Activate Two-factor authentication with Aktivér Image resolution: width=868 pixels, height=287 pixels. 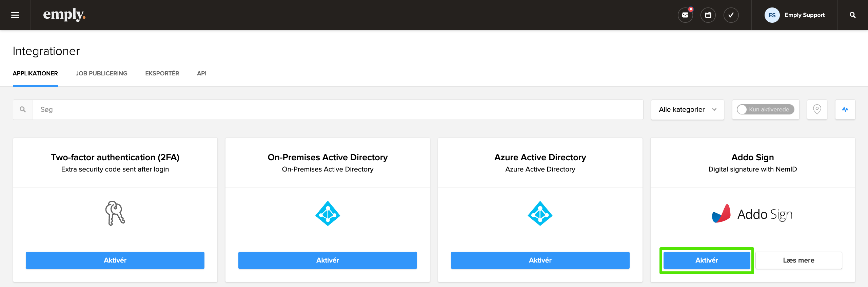[115, 260]
